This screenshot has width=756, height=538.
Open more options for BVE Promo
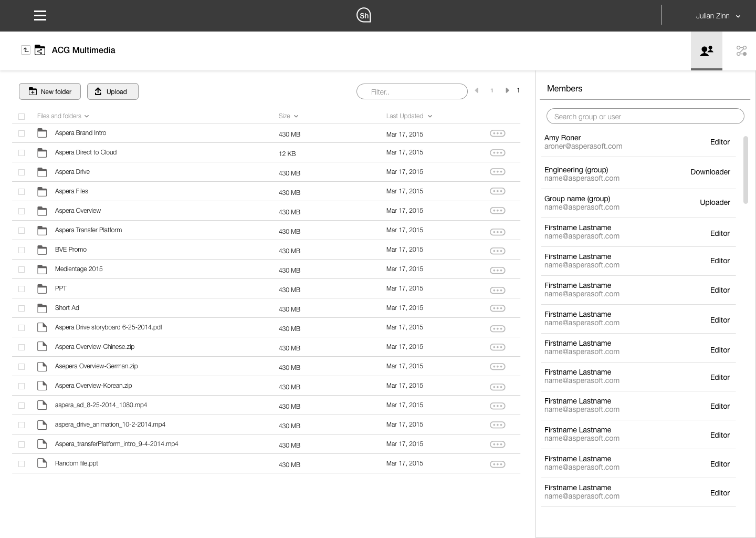(497, 251)
